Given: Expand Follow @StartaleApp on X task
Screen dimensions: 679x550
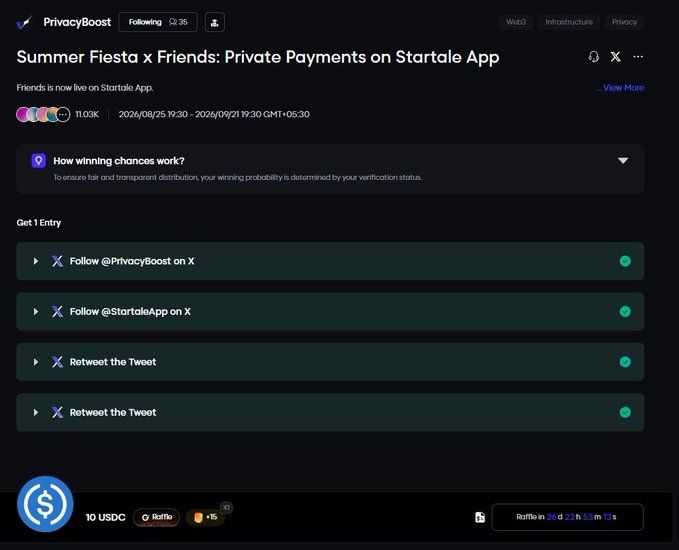Looking at the screenshot, I should [x=36, y=311].
